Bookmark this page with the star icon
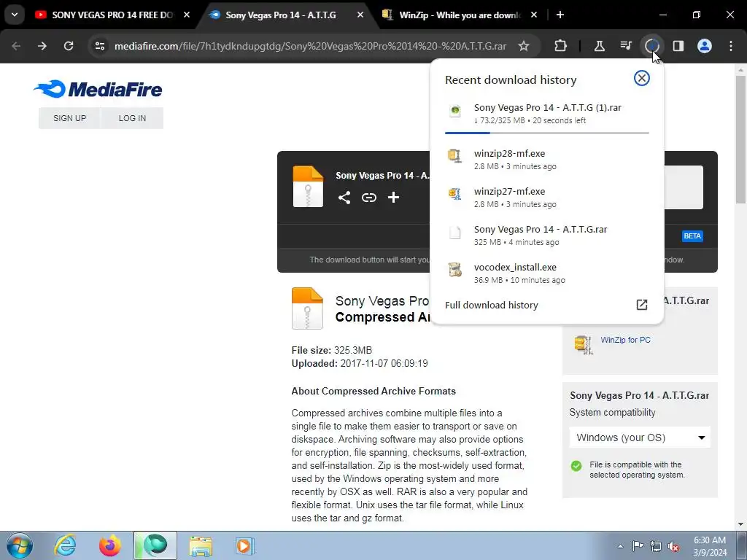 tap(524, 46)
